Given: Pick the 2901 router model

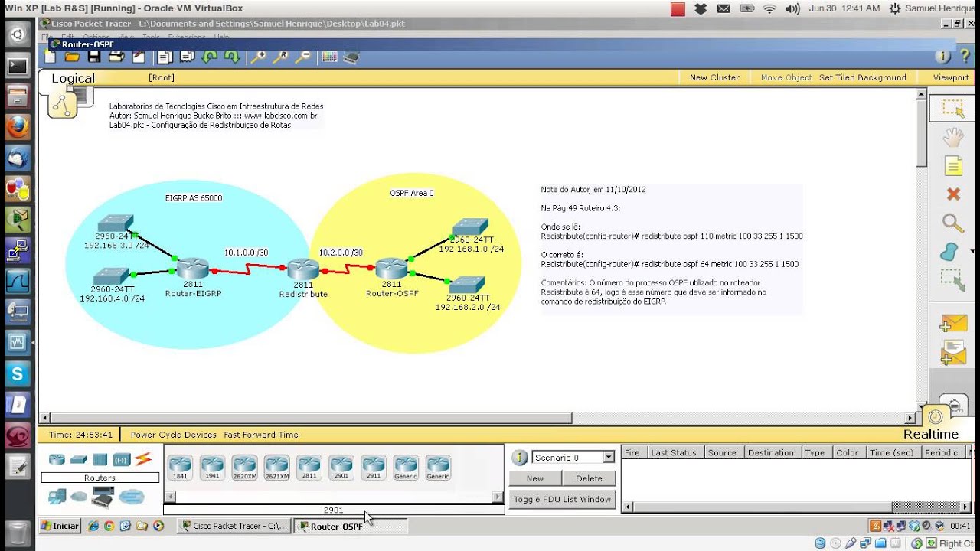Looking at the screenshot, I should 341,467.
